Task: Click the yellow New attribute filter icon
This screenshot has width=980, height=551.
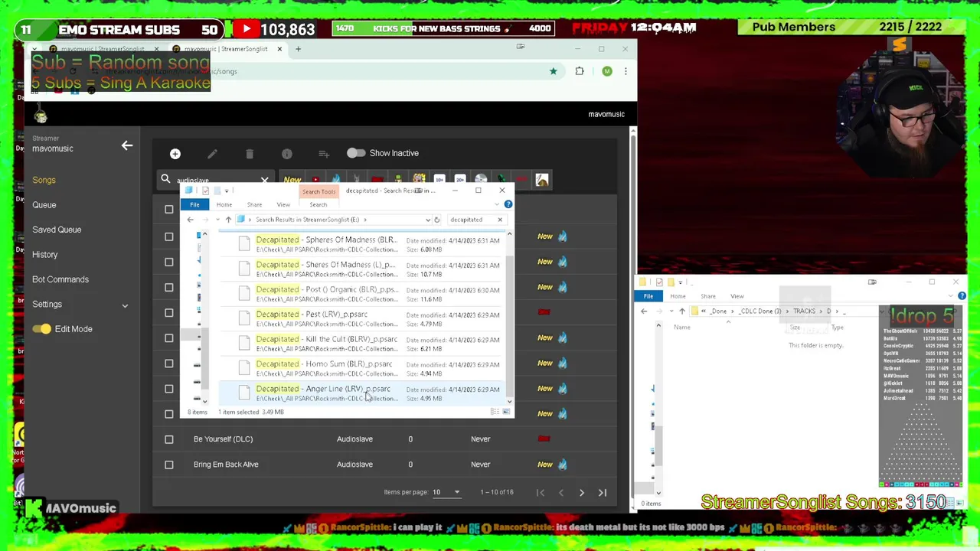Action: tap(292, 180)
